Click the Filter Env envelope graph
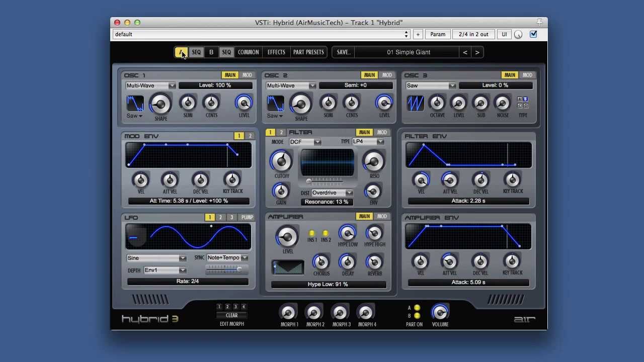644x362 pixels. pyautogui.click(x=468, y=155)
